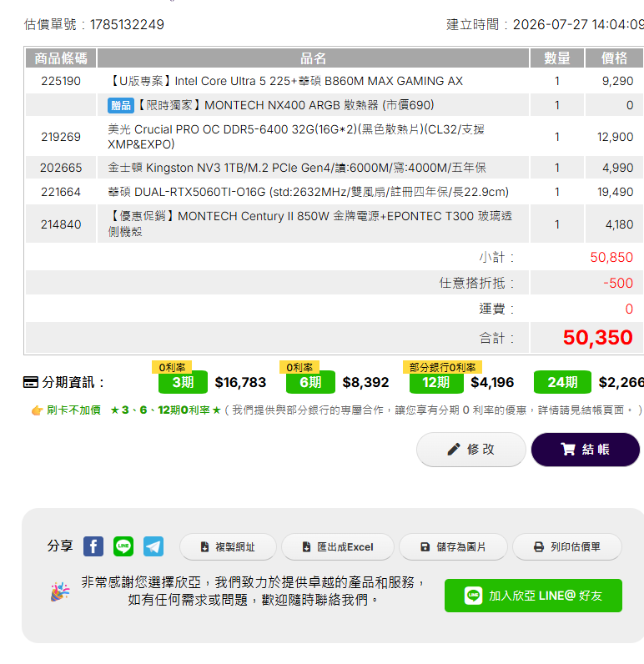The height and width of the screenshot is (664, 644).
Task: Click the DUAL-RTX5060TI-O16G product name
Action: (x=309, y=192)
